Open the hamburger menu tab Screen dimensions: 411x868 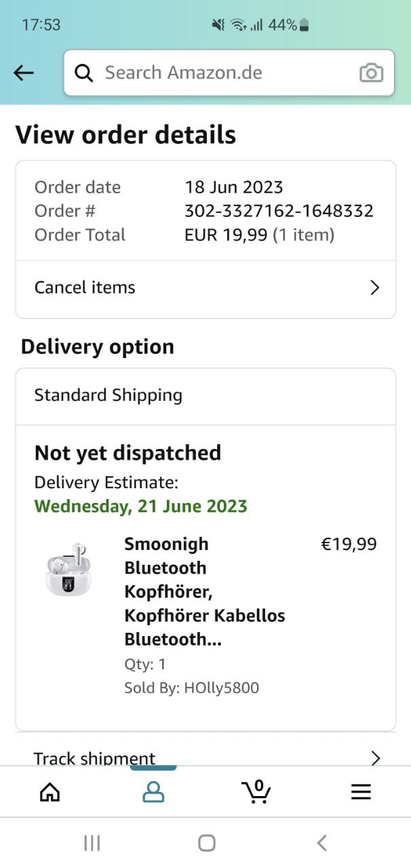[x=361, y=791]
